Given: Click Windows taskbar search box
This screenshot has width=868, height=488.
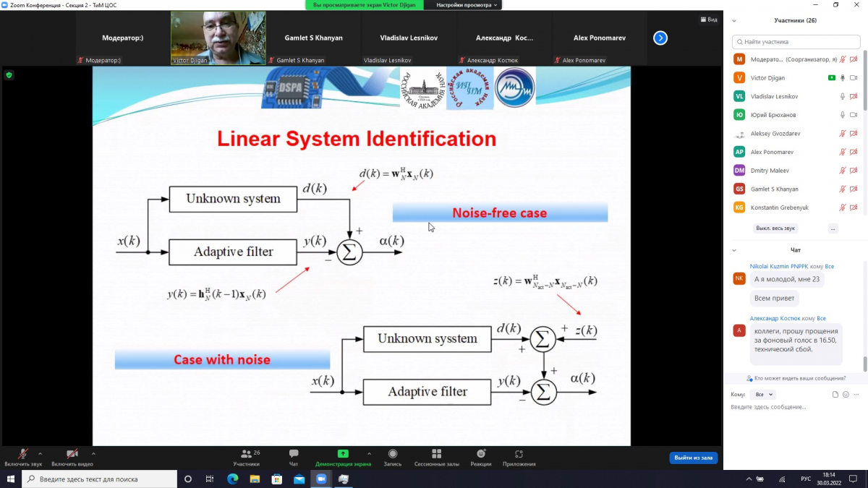Looking at the screenshot, I should (99, 479).
